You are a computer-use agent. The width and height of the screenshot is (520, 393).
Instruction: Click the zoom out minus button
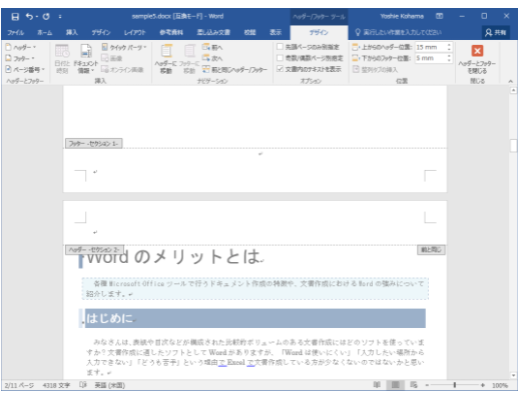pos(427,385)
